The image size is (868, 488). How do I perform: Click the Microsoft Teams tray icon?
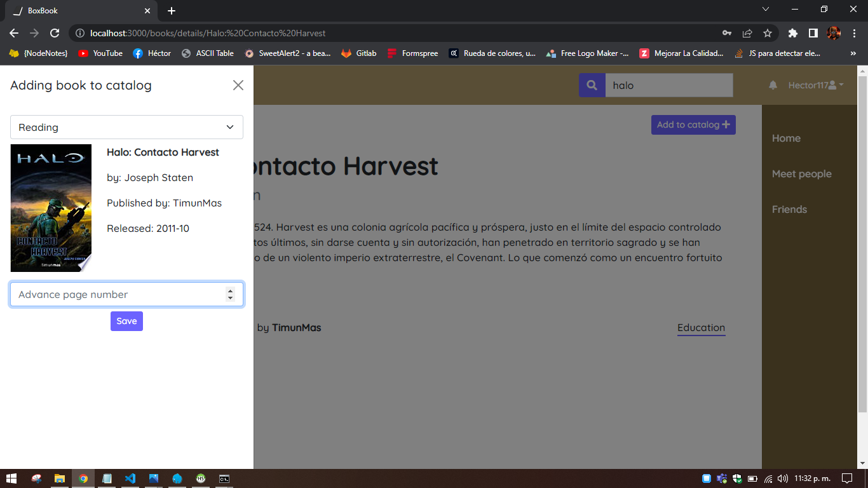click(x=722, y=478)
